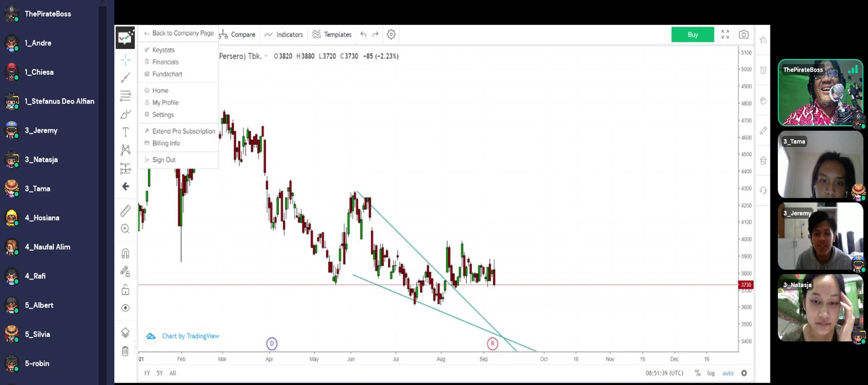Click the fullscreen expand icon
This screenshot has height=385, width=868.
pyautogui.click(x=725, y=35)
